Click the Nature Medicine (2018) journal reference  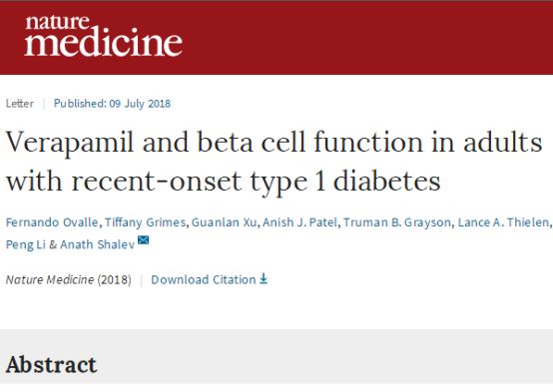[x=69, y=279]
